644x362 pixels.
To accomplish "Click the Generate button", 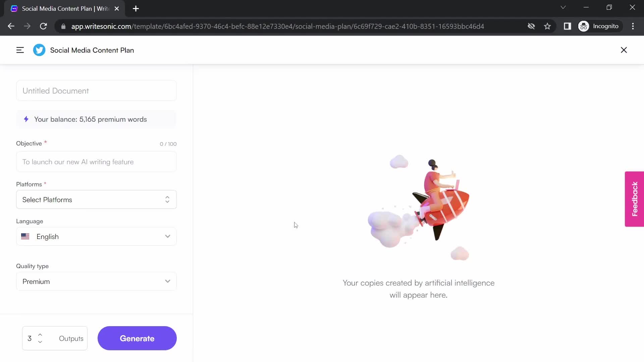I will [x=137, y=339].
